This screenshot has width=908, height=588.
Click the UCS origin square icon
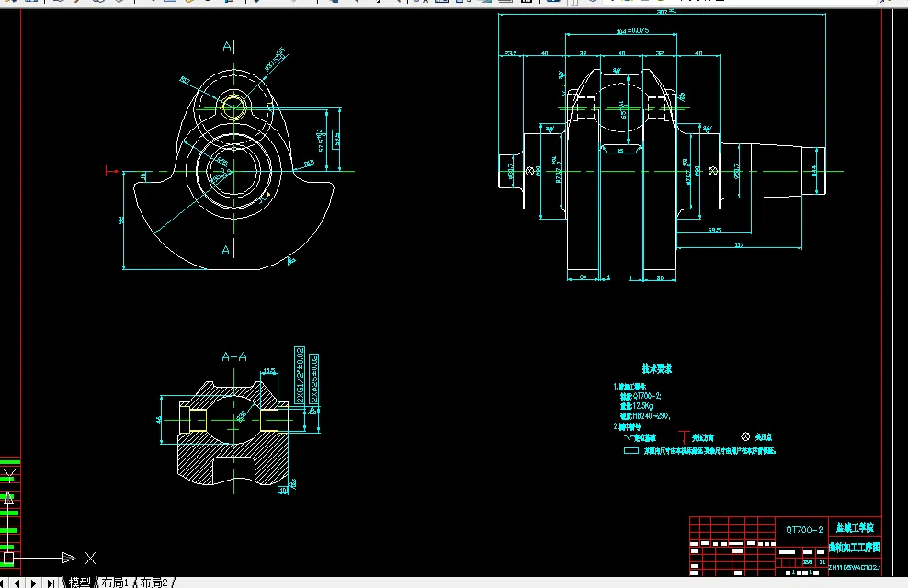7,558
